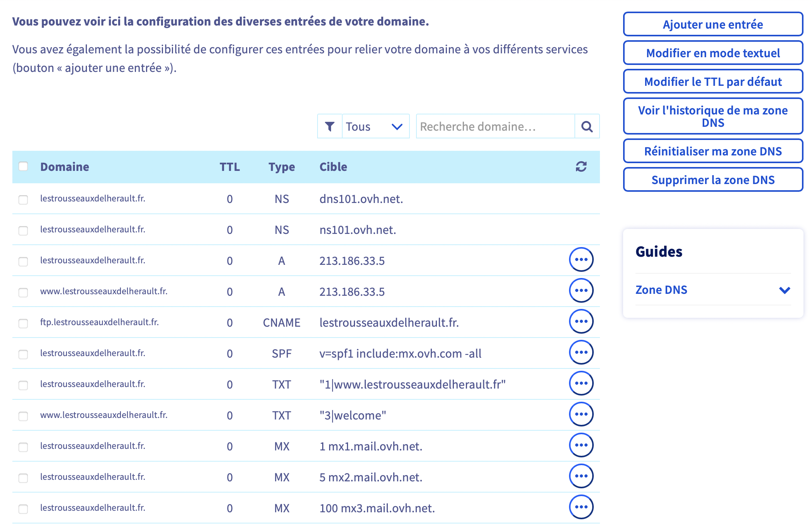Screen dimensions: 812x532
Task: Click "Réinitialiser ma zone DNS" button
Action: 713,151
